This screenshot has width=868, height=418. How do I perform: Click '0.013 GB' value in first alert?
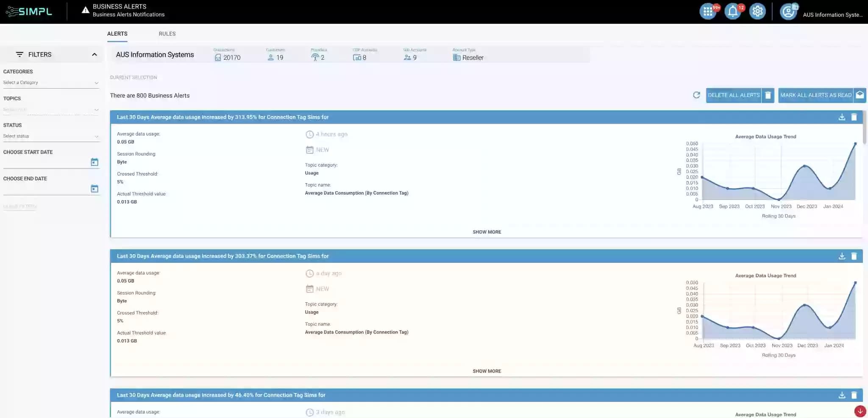pyautogui.click(x=127, y=202)
